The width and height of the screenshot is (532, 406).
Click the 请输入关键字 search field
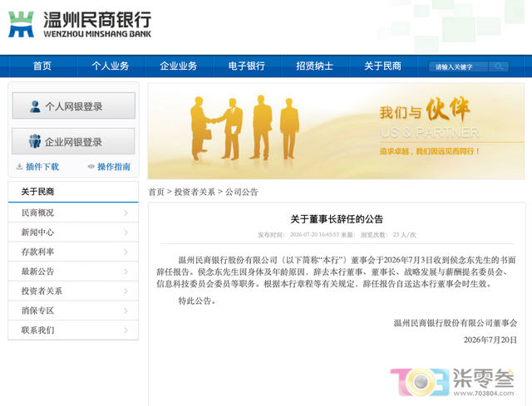[458, 66]
